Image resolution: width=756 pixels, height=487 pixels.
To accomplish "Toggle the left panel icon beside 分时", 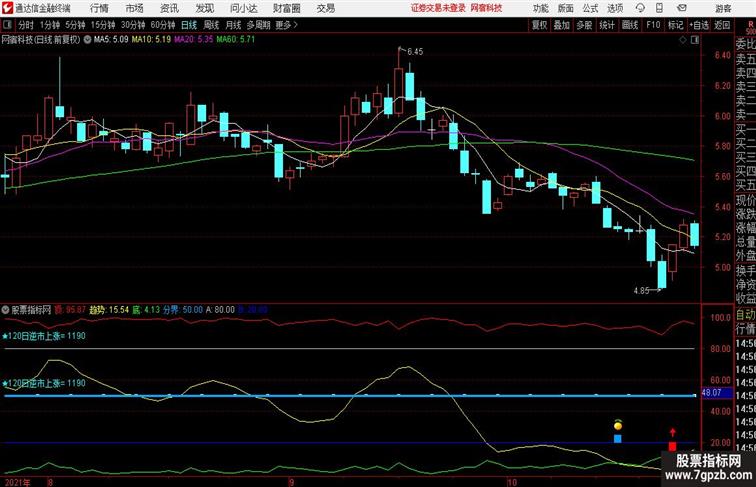I will point(7,25).
